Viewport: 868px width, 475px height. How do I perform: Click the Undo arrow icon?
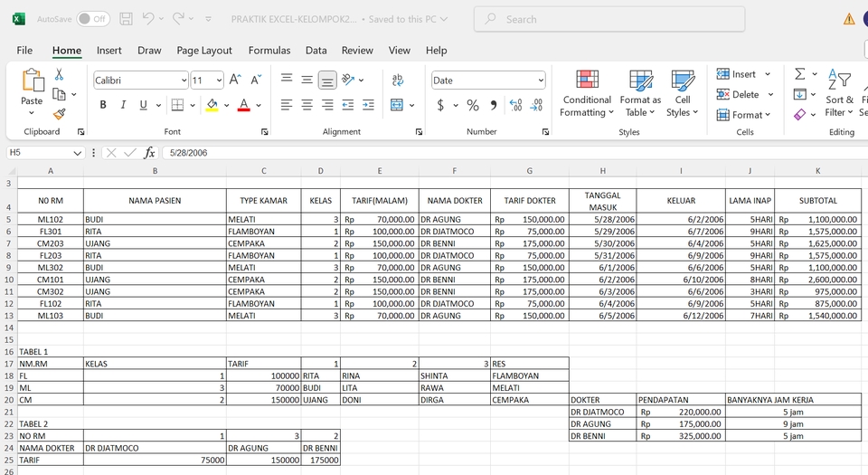tap(147, 18)
